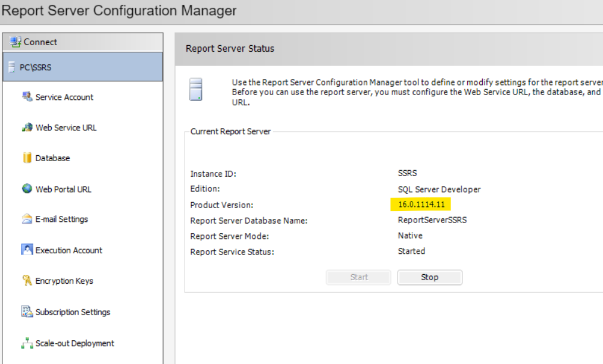Click the database name ReportServerSSRS
This screenshot has height=364, width=603.
point(432,220)
